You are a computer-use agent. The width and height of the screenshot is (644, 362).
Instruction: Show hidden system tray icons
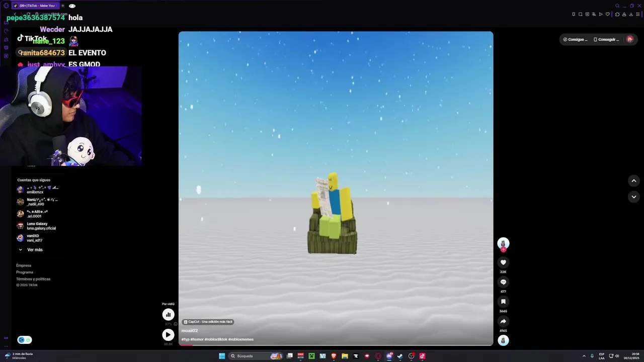[584, 356]
